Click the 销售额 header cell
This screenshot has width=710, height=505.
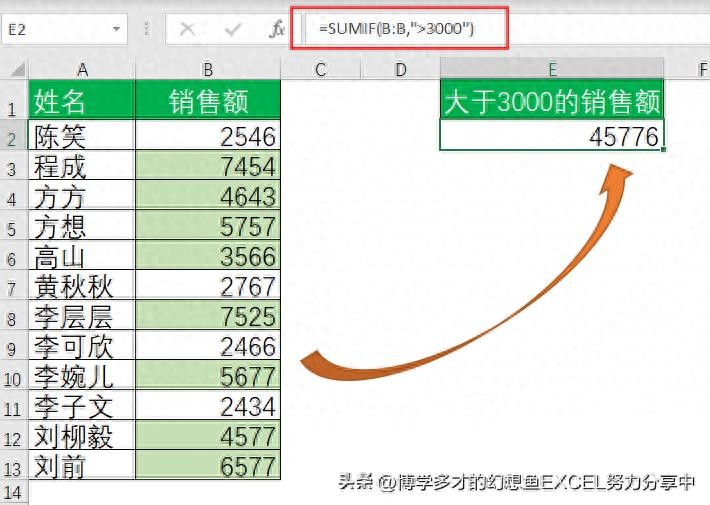[x=208, y=101]
